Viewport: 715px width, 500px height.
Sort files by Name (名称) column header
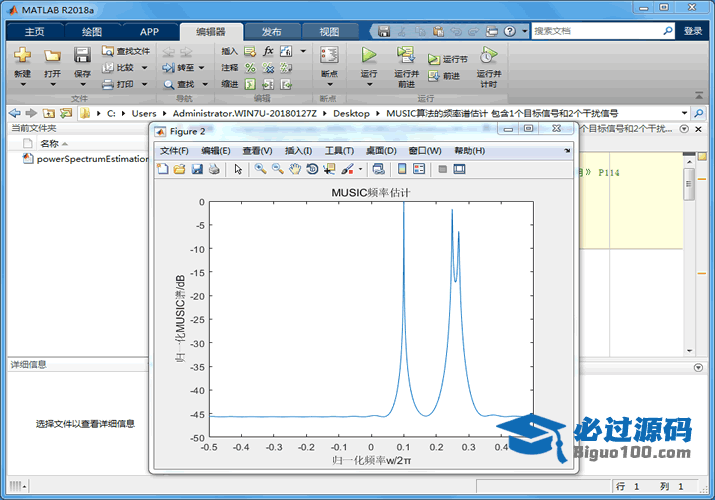[49, 144]
